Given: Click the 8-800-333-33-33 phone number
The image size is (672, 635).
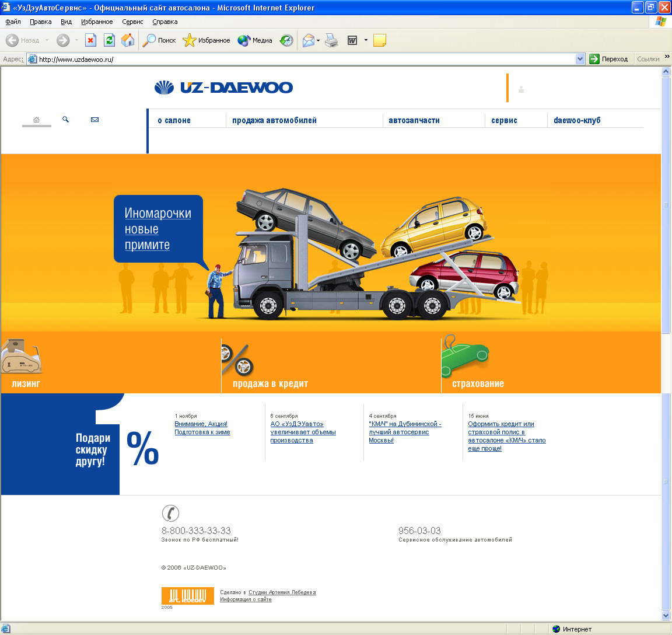Looking at the screenshot, I should click(196, 531).
